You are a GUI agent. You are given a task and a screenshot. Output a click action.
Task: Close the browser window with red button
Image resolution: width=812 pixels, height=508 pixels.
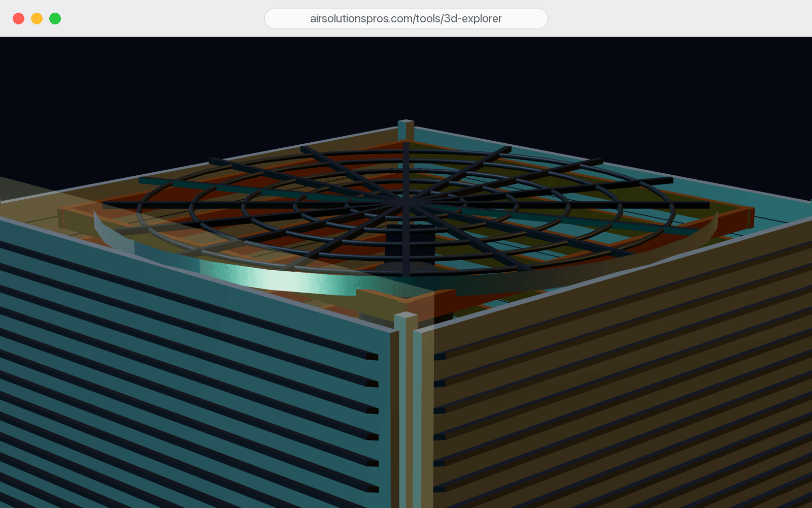(x=19, y=19)
